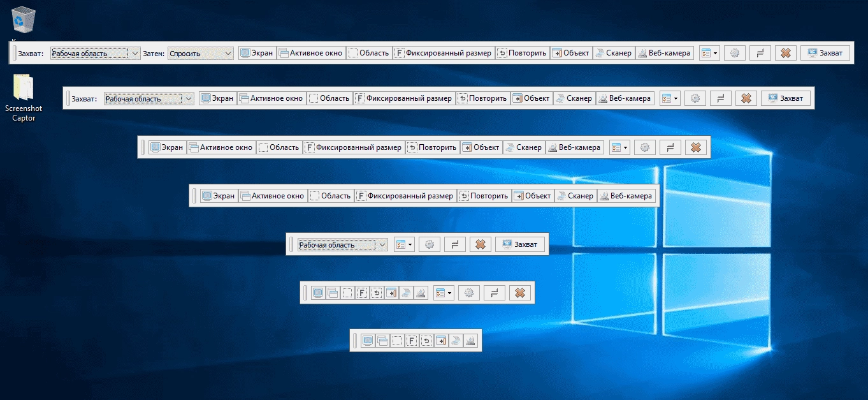Image resolution: width=868 pixels, height=400 pixels.
Task: Click the repeat capture icon in the bottom toolbar
Action: pos(426,341)
